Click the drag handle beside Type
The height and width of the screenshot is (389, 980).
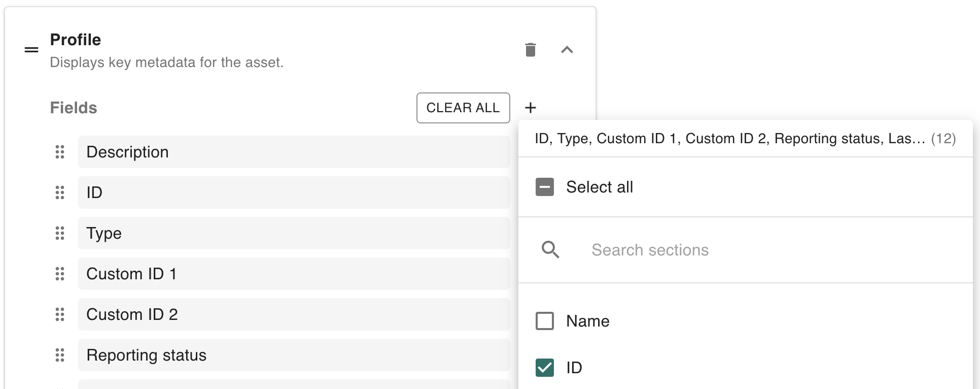pyautogui.click(x=60, y=233)
